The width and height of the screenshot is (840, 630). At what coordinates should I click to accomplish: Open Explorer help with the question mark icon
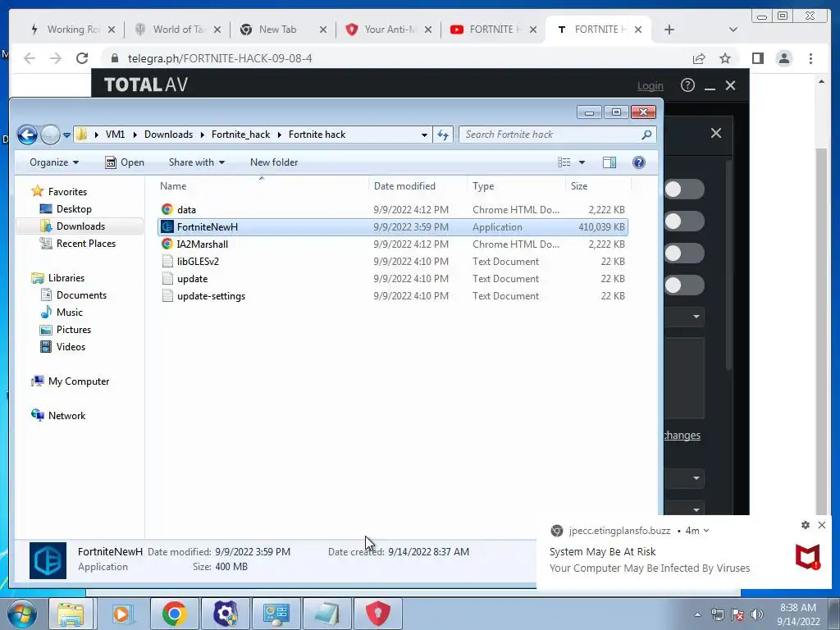point(638,162)
